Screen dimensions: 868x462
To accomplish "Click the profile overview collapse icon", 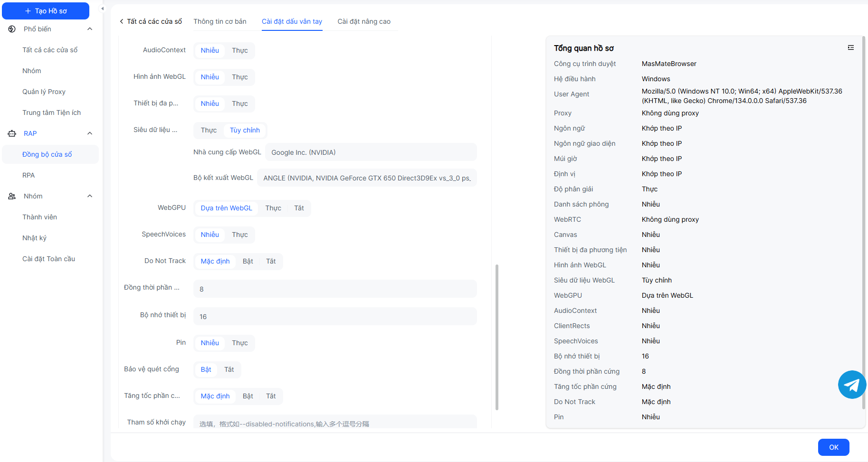I will [x=850, y=47].
